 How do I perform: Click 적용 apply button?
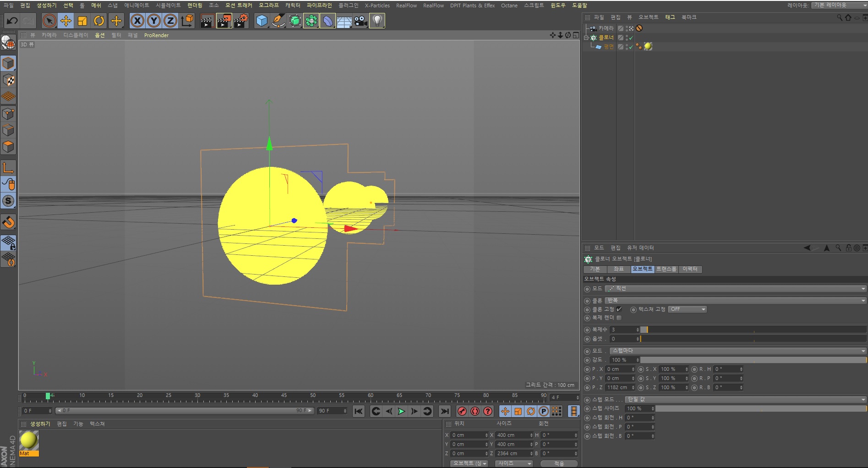coord(559,463)
